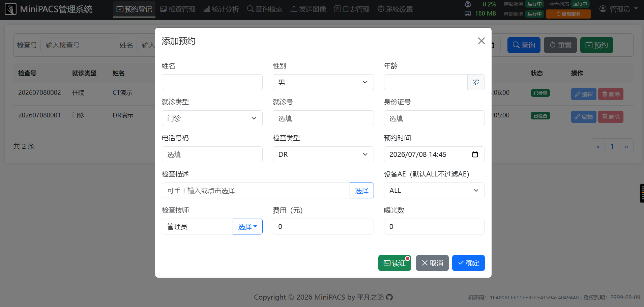The height and width of the screenshot is (307, 644).
Task: Click the 岁 age unit addon
Action: [476, 82]
